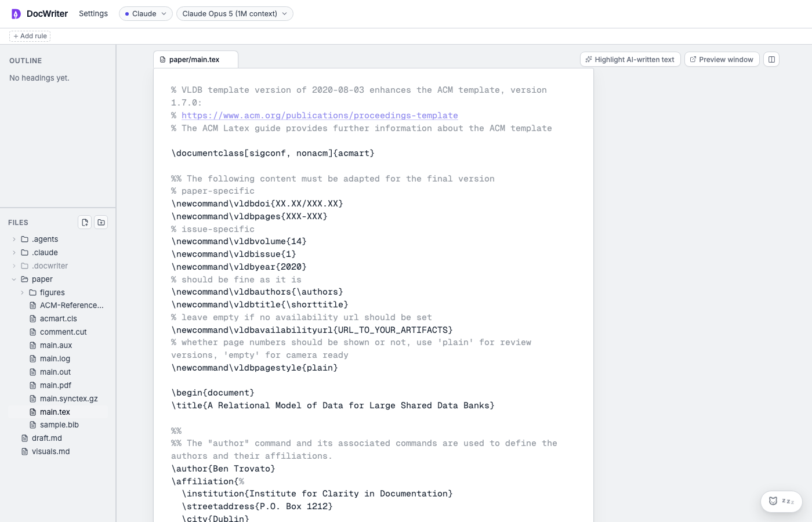The image size is (812, 522).
Task: Click the \begin{document} line
Action: click(212, 393)
